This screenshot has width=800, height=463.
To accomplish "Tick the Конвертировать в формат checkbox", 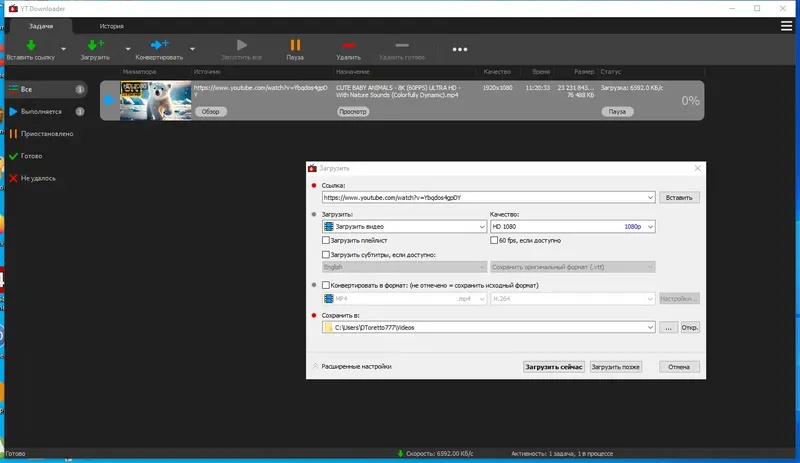I will pyautogui.click(x=326, y=285).
